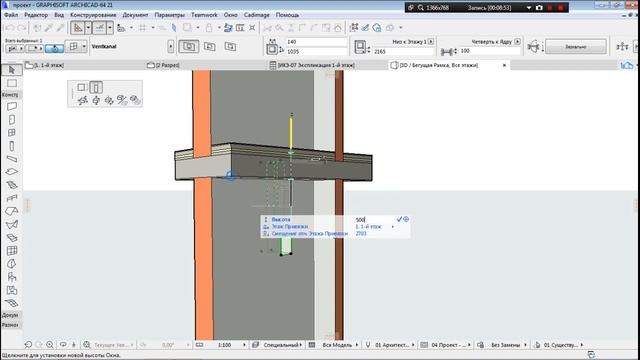This screenshot has width=640, height=360.
Task: Select the Roof tool icon in the toolbox
Action: pos(11,211)
